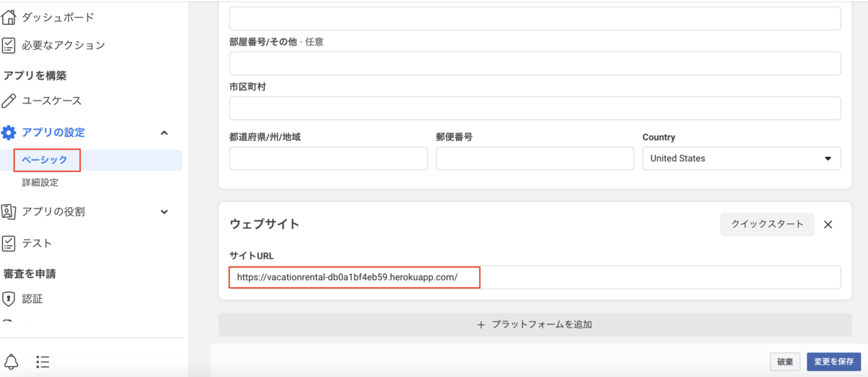Remove the website platform with X
The height and width of the screenshot is (377, 868).
point(828,224)
